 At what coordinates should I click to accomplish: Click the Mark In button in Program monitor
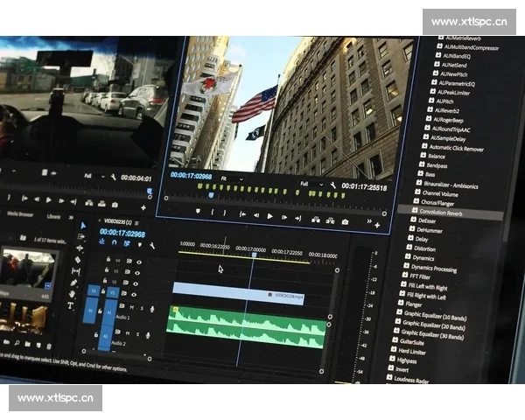pyautogui.click(x=213, y=212)
